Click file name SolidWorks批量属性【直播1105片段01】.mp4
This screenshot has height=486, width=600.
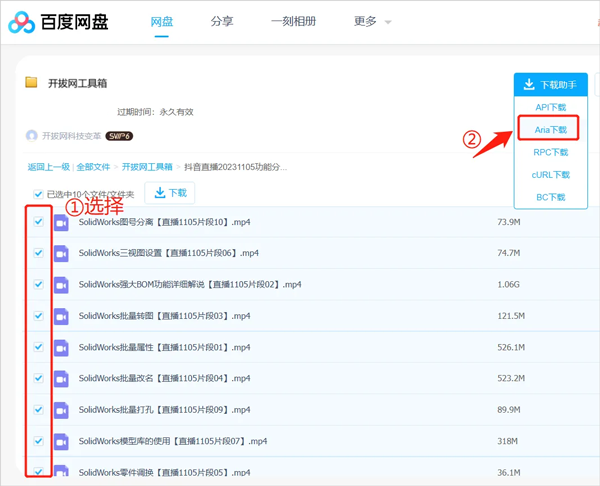tap(165, 347)
